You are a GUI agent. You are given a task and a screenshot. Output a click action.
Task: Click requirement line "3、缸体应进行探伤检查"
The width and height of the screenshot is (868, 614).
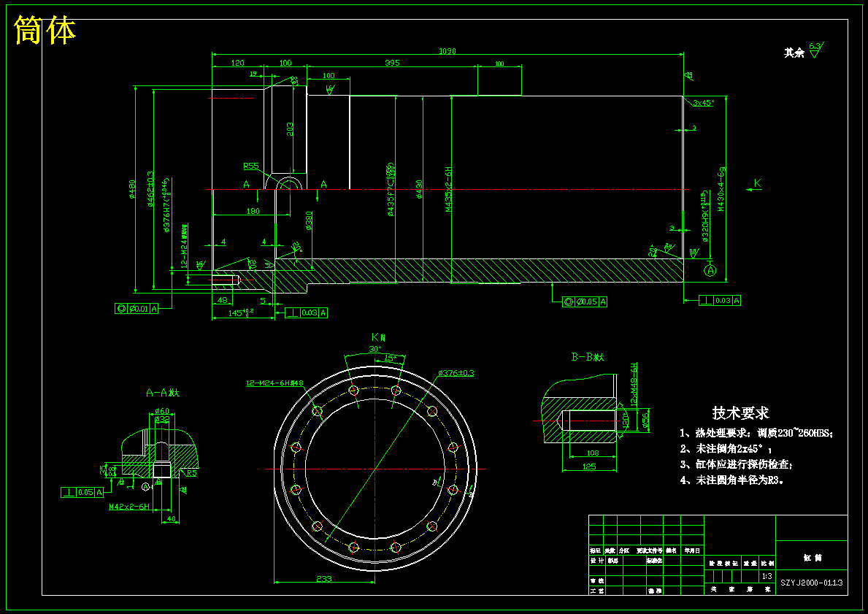[737, 465]
